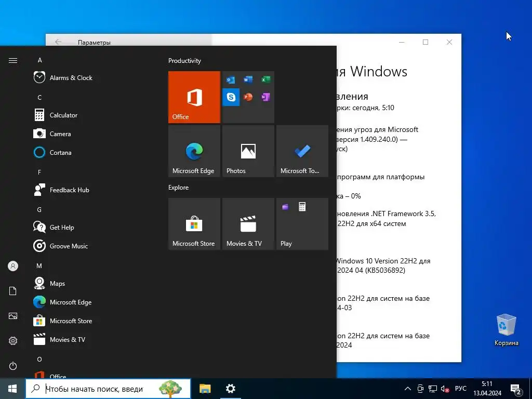This screenshot has height=399, width=532.
Task: Click the Power button in Start rail
Action: tap(13, 366)
